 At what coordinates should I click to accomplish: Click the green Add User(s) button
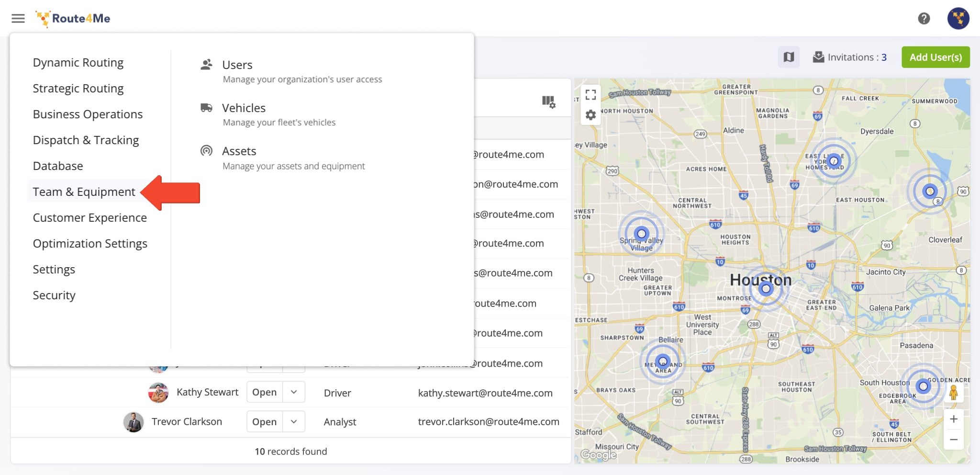tap(935, 57)
